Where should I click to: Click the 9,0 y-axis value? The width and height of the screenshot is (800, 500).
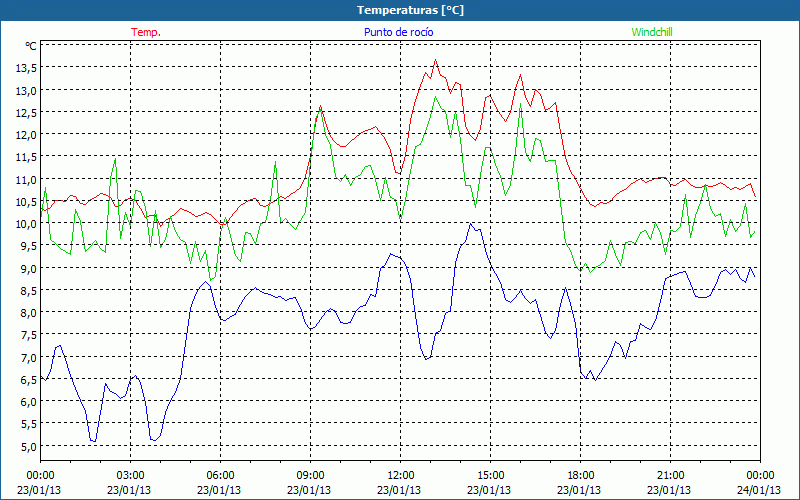pos(30,268)
